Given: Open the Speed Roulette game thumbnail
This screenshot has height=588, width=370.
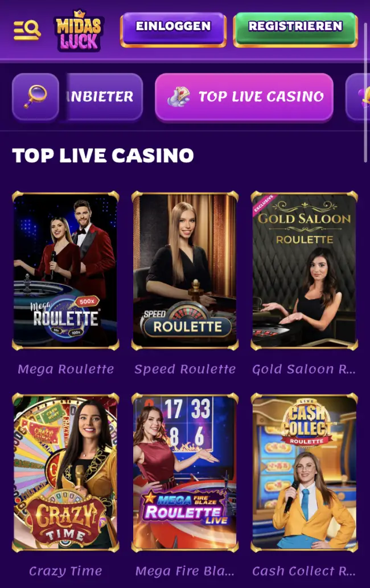Looking at the screenshot, I should (185, 271).
